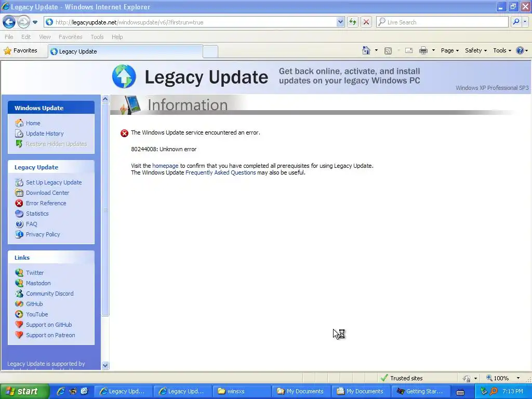This screenshot has height=399, width=532.
Task: Open the Safety dropdown menu
Action: click(476, 50)
